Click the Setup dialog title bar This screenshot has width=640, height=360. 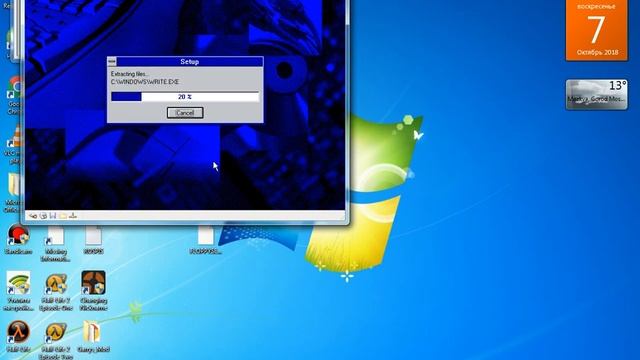[189, 62]
